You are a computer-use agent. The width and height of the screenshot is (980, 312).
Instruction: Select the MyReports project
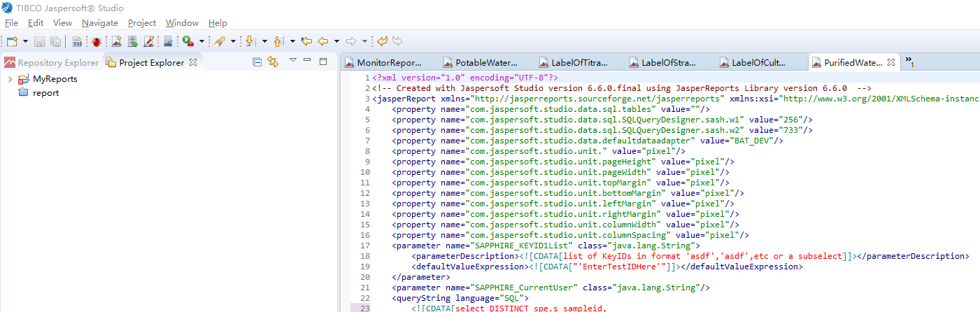(x=55, y=79)
